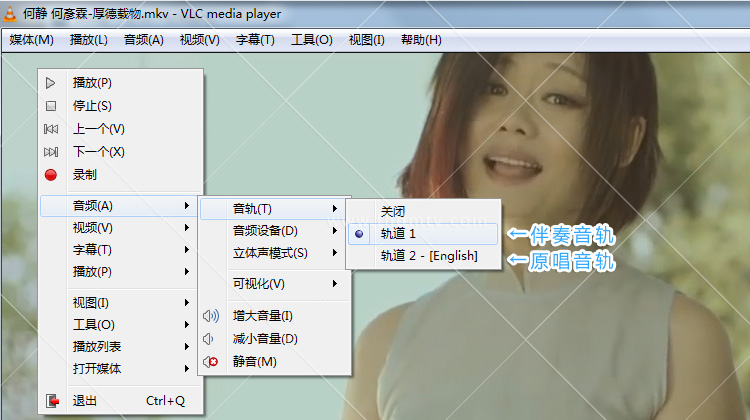This screenshot has width=750, height=420.
Task: Expand the 字幕(T) submenu arrow in context menu
Action: point(187,250)
